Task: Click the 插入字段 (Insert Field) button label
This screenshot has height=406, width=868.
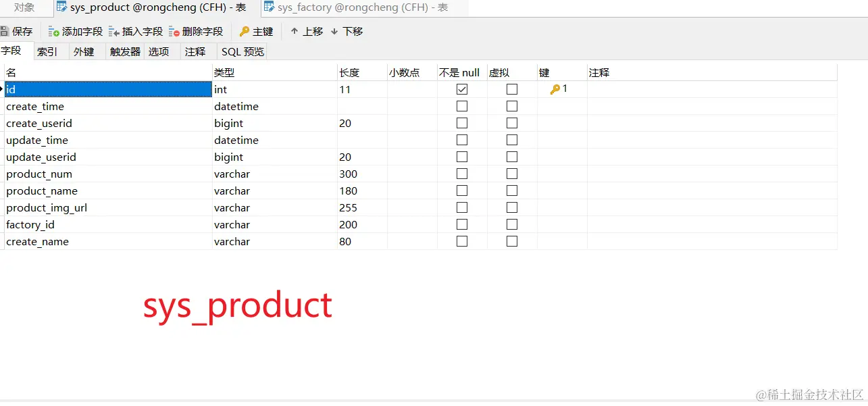Action: click(143, 31)
